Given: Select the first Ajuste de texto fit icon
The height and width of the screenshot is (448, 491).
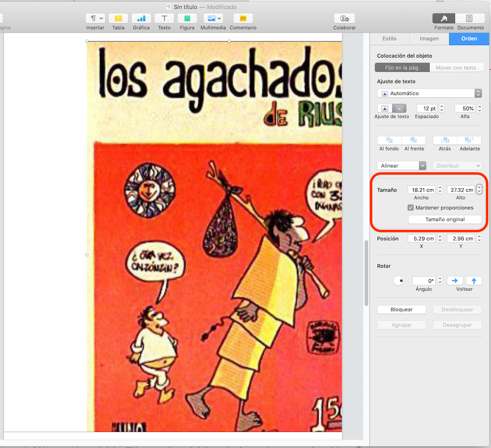Looking at the screenshot, I should pyautogui.click(x=384, y=108).
